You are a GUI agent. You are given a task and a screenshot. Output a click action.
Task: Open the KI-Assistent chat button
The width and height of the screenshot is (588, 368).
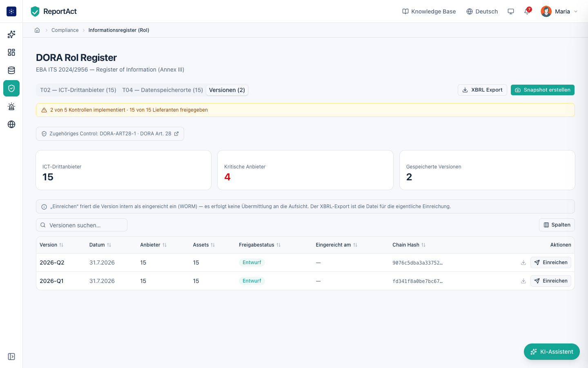pyautogui.click(x=552, y=352)
